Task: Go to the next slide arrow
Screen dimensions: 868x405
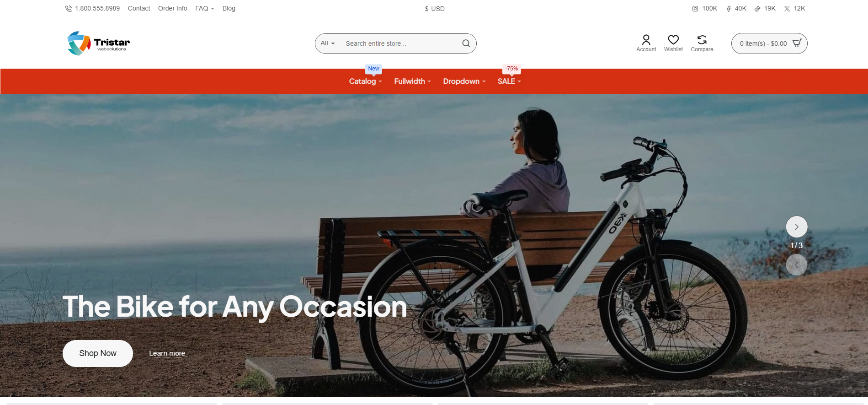Action: tap(796, 227)
